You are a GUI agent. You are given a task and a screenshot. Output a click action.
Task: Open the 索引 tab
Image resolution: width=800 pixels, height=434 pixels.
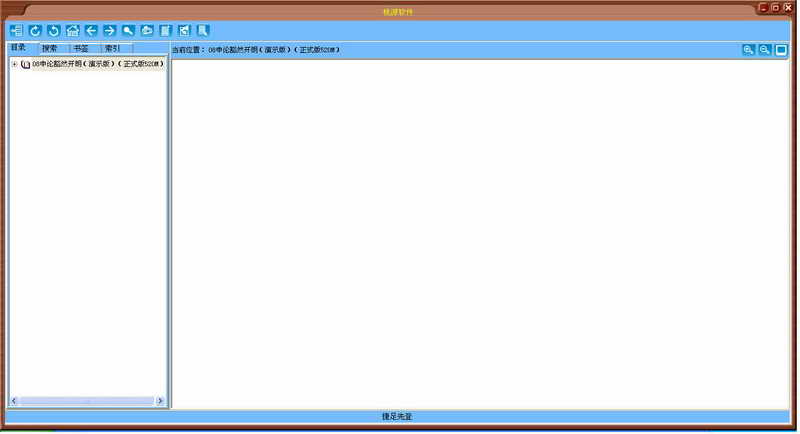pyautogui.click(x=112, y=48)
